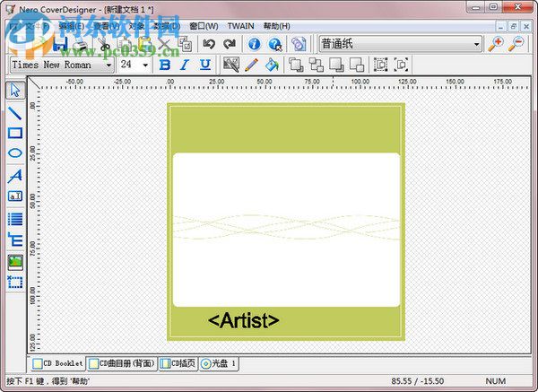Select the directory tree tool

(x=15, y=240)
